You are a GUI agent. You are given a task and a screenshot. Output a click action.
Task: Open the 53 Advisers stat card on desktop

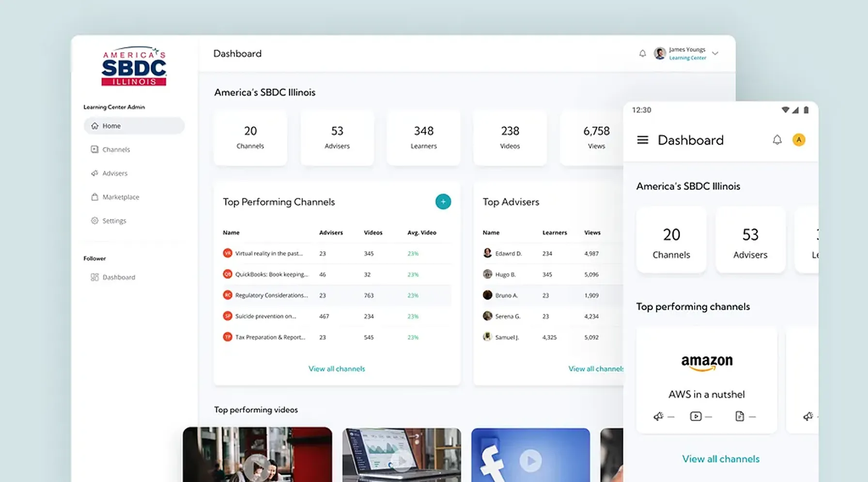coord(337,137)
